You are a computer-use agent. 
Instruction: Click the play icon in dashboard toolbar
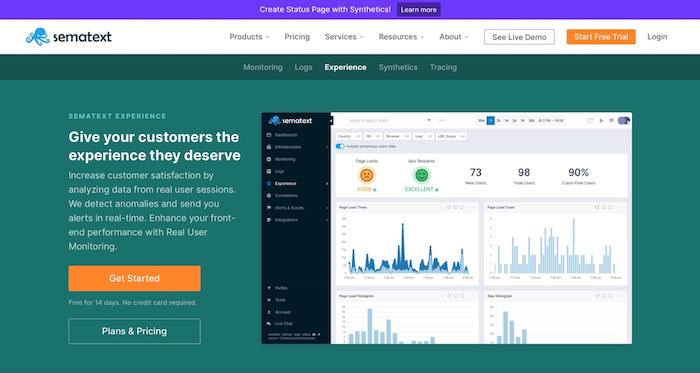tap(601, 120)
